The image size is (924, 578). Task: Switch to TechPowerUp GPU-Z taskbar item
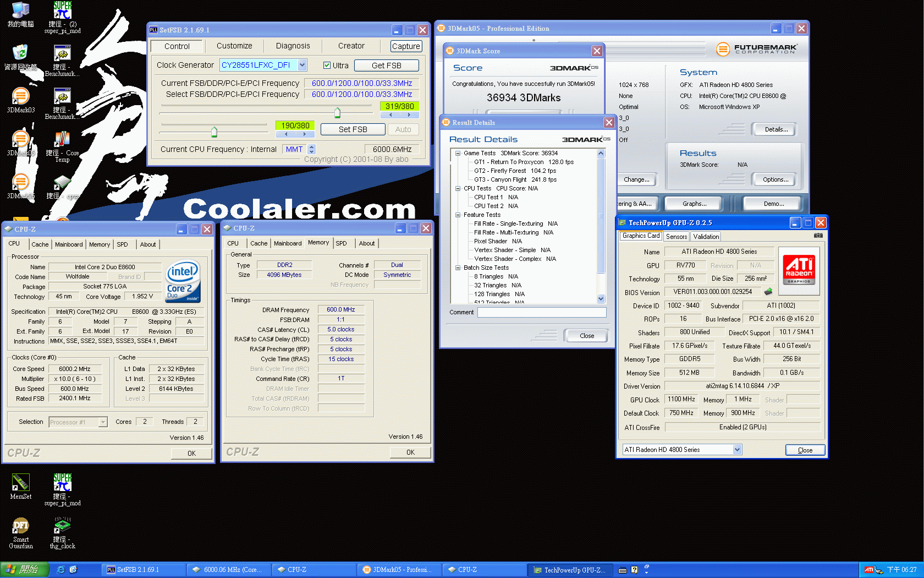coord(570,570)
